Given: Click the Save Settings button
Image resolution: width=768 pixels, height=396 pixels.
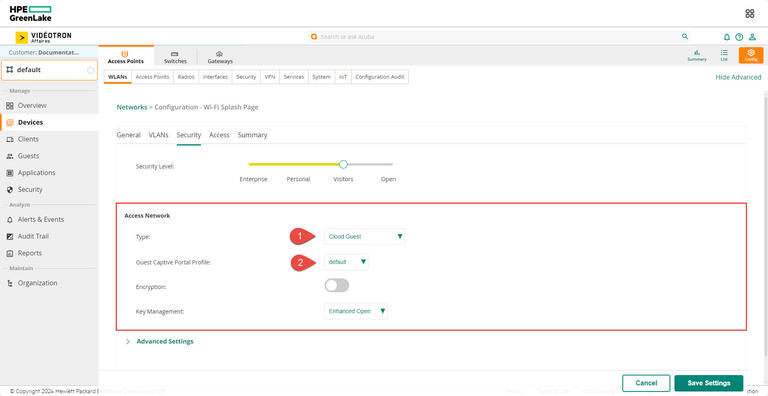Looking at the screenshot, I should point(709,383).
